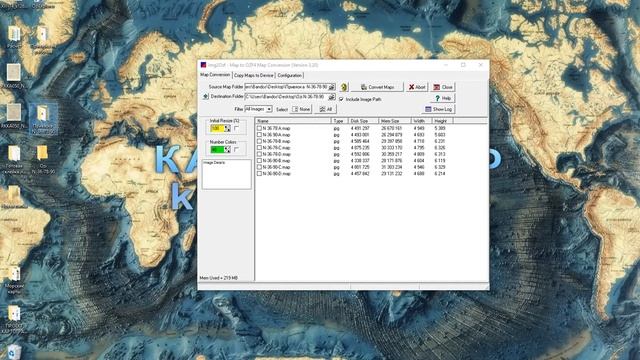
Task: Click the N-36-90-D.map file name
Action: tap(276, 174)
